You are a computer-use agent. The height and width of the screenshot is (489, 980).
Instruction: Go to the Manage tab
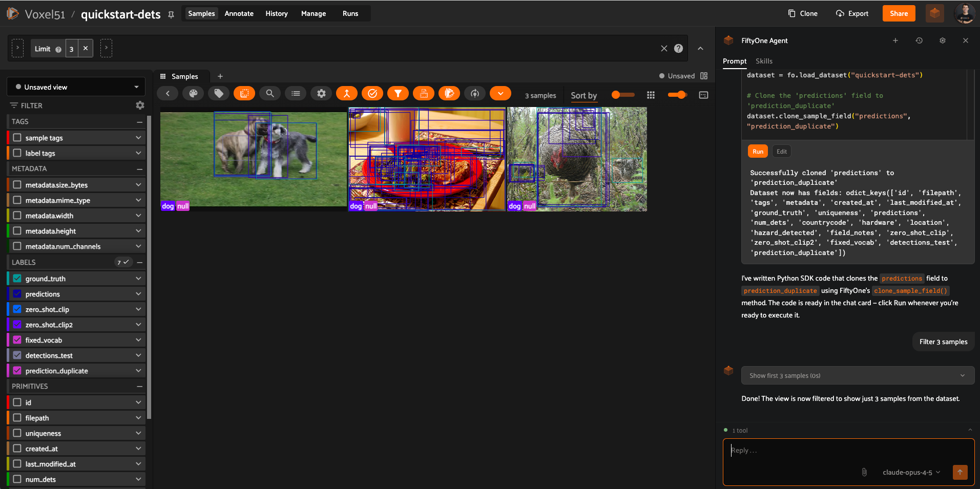tap(314, 14)
